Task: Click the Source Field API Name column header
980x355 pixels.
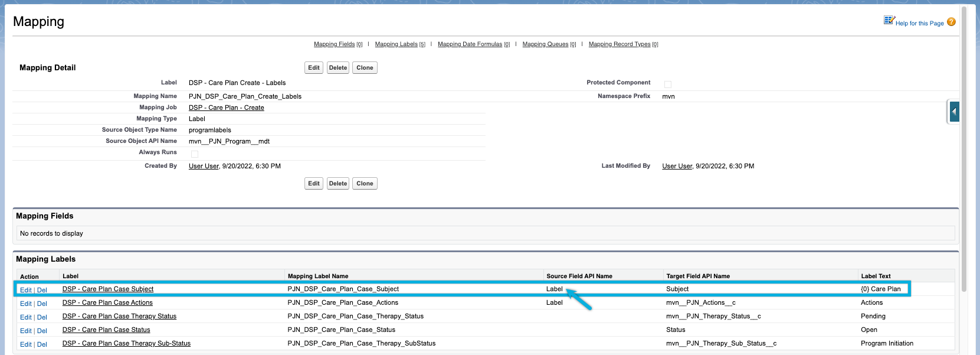Action: click(579, 276)
